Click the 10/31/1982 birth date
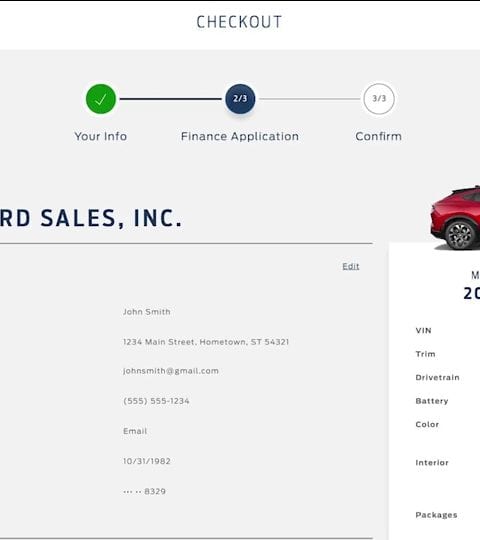This screenshot has height=540, width=480. 147,461
